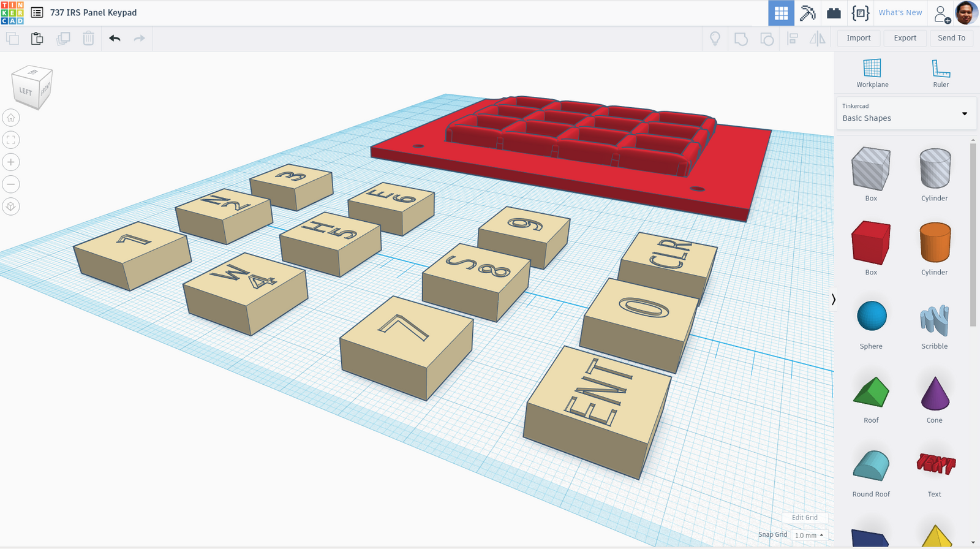Open the Bricks mode icon
The height and width of the screenshot is (549, 980).
tap(834, 13)
